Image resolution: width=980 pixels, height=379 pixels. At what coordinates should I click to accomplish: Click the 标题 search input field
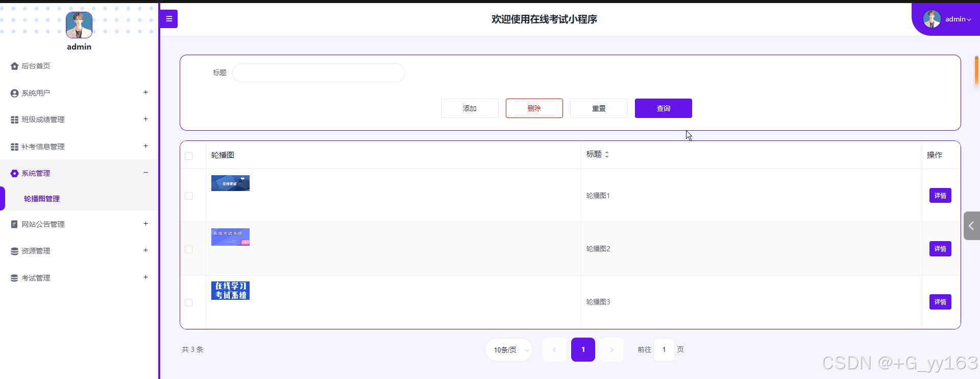[318, 73]
